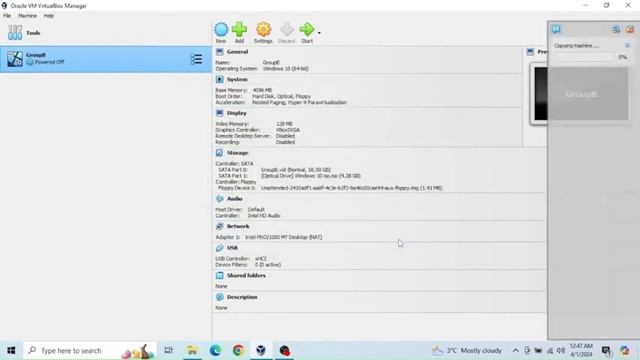This screenshot has height=360, width=640.
Task: Click the 128 MB video memory value
Action: click(284, 124)
